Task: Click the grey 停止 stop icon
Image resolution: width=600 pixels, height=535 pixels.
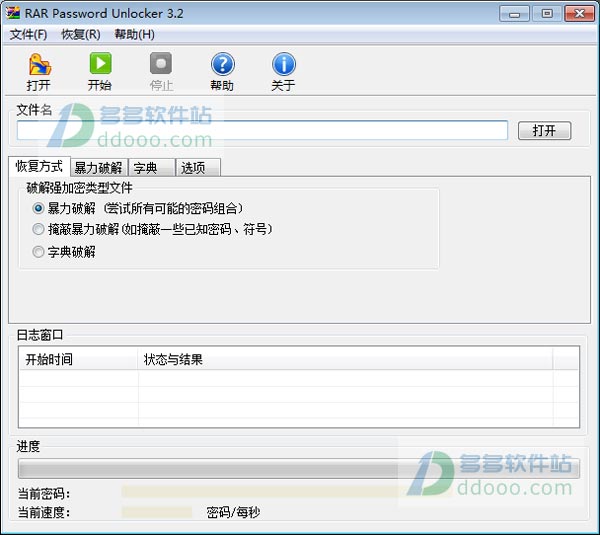Action: [161, 63]
